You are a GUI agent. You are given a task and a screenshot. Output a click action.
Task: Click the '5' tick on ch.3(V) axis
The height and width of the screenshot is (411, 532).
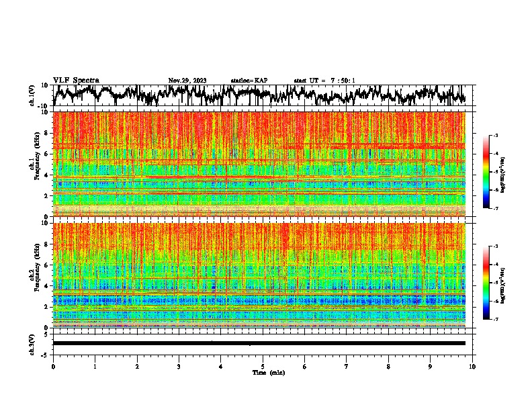pos(47,334)
